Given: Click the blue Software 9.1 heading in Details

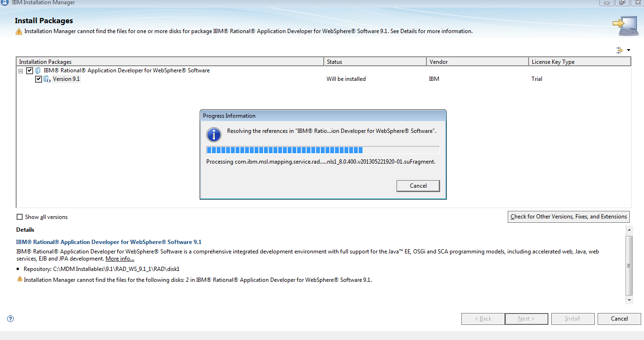Looking at the screenshot, I should (109, 242).
